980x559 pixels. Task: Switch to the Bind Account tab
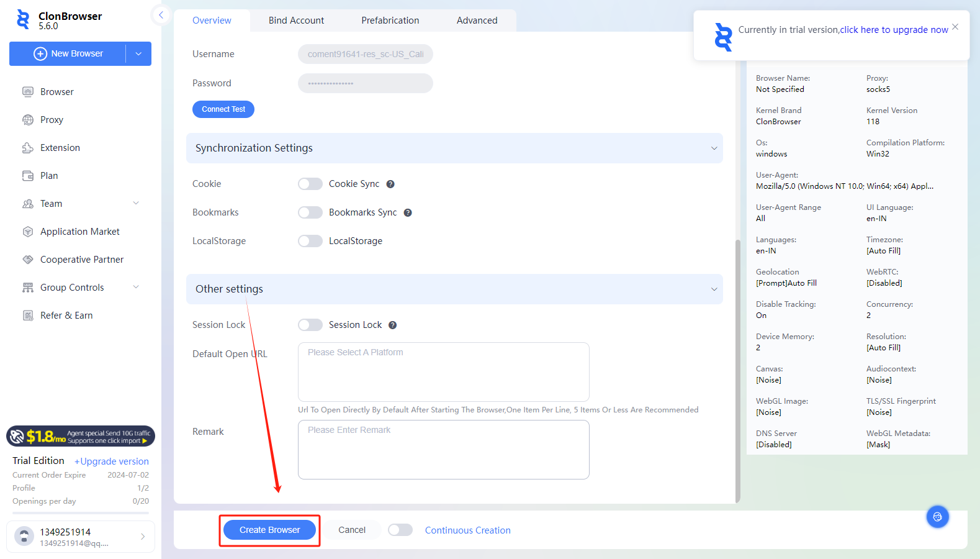296,20
